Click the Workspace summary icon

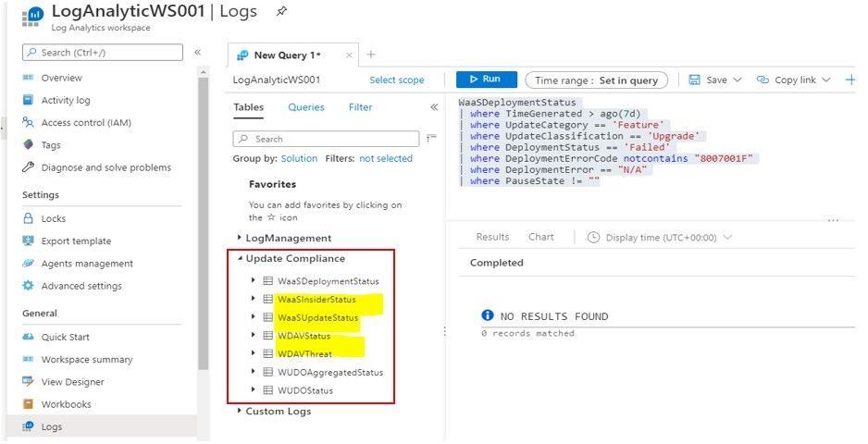click(29, 359)
